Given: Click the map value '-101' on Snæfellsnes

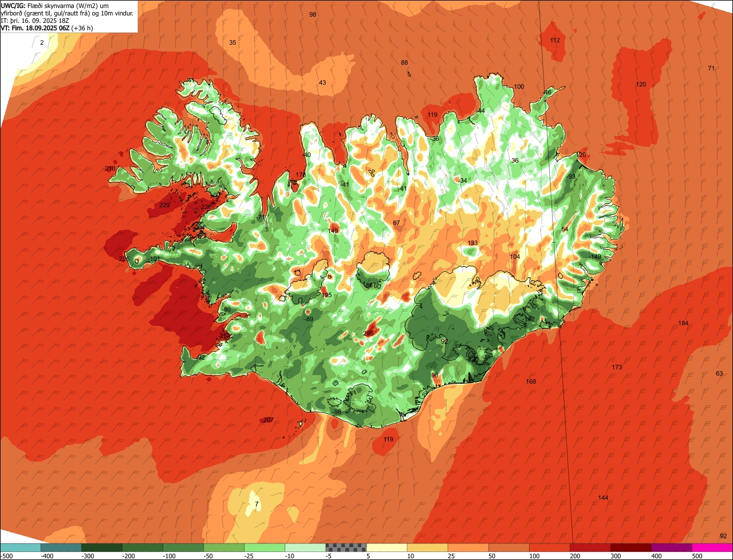Looking at the screenshot, I should tap(153, 259).
